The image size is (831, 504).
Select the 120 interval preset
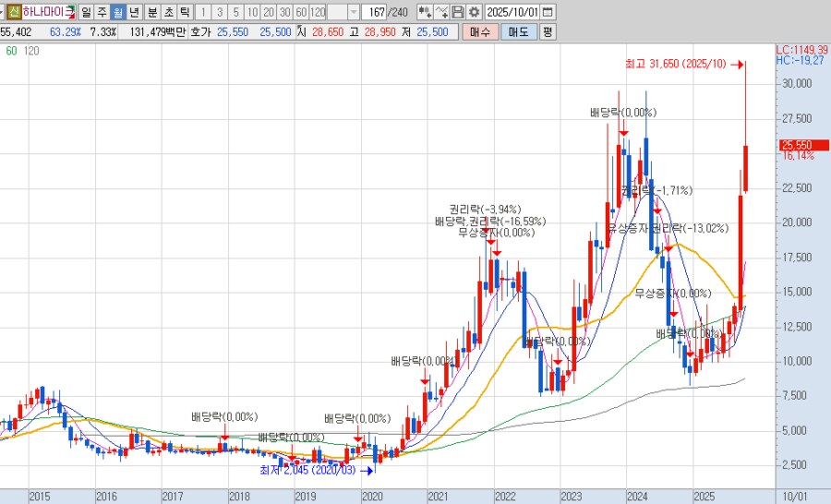317,12
